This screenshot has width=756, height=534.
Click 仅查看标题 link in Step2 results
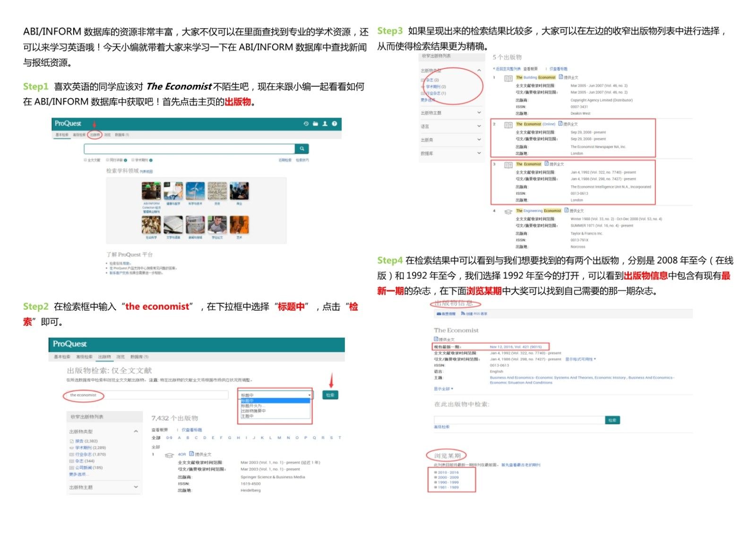(192, 430)
